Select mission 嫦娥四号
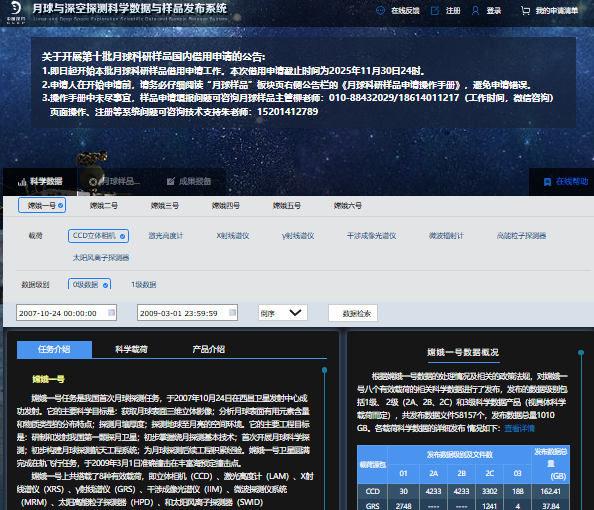Image resolution: width=594 pixels, height=510 pixels. [225, 205]
